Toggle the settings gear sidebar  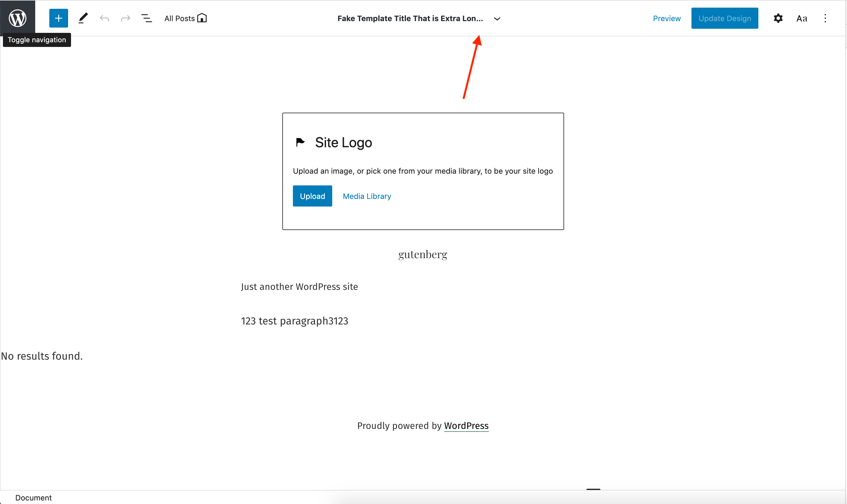point(778,18)
